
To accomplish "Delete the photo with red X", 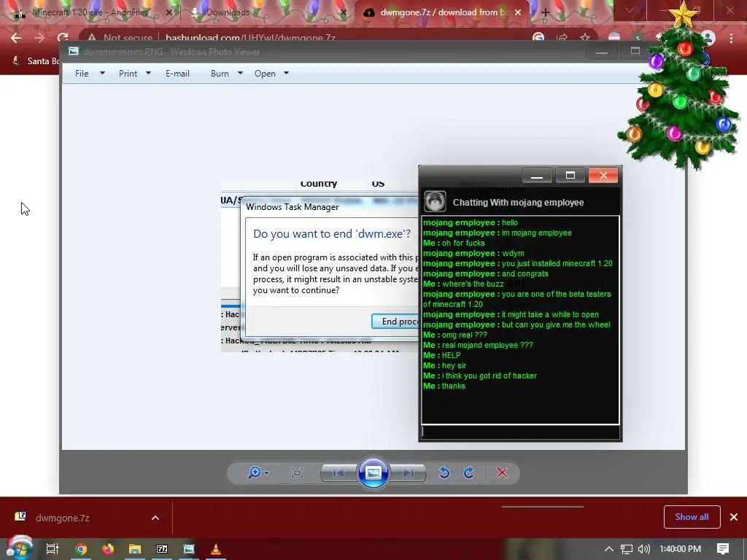I will [x=502, y=472].
